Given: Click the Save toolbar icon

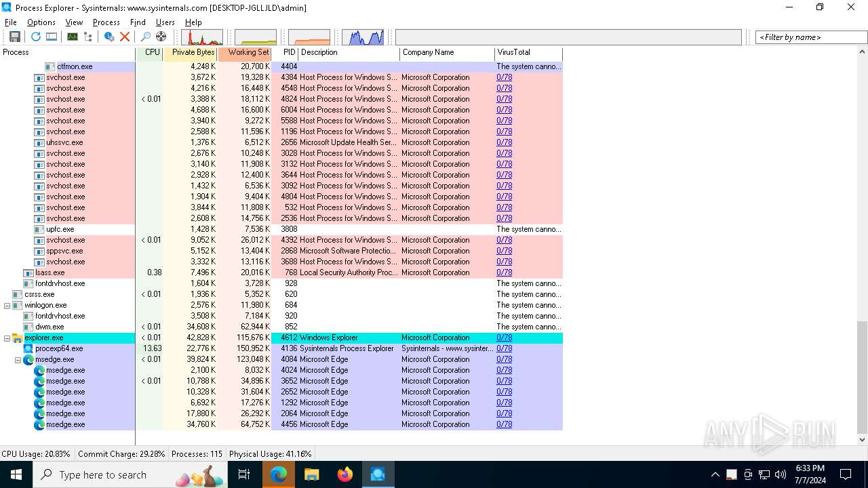Looking at the screenshot, I should (x=14, y=37).
